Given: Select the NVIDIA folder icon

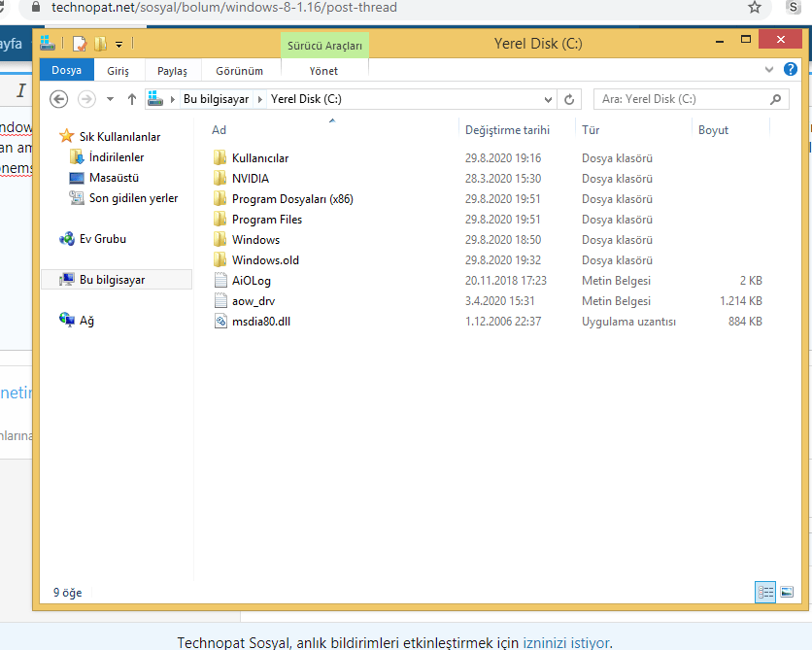Looking at the screenshot, I should (220, 178).
